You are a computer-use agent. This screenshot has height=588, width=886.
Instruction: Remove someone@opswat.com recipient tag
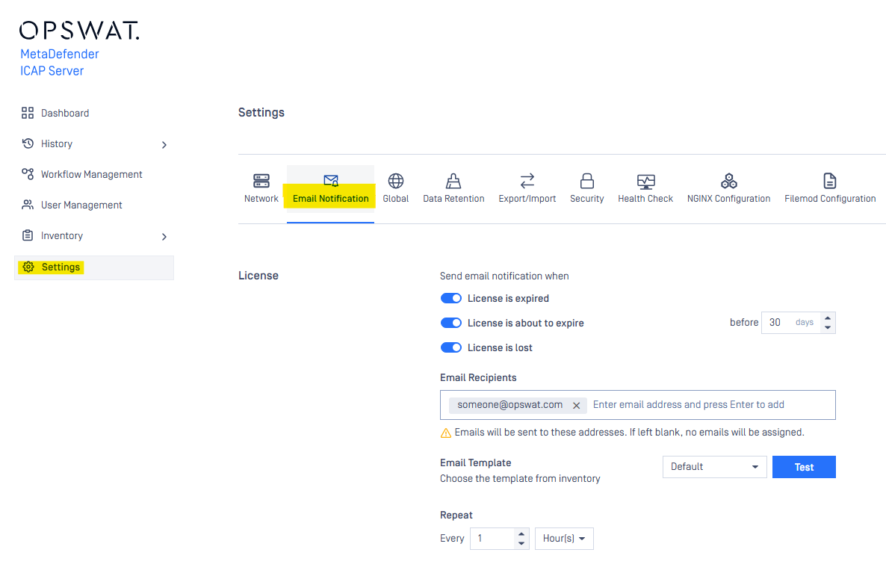pos(576,405)
